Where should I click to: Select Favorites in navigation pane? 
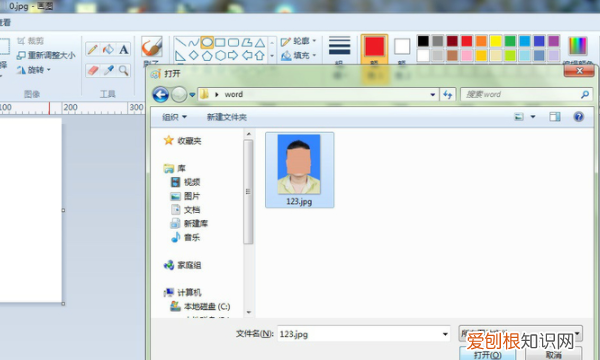(183, 140)
